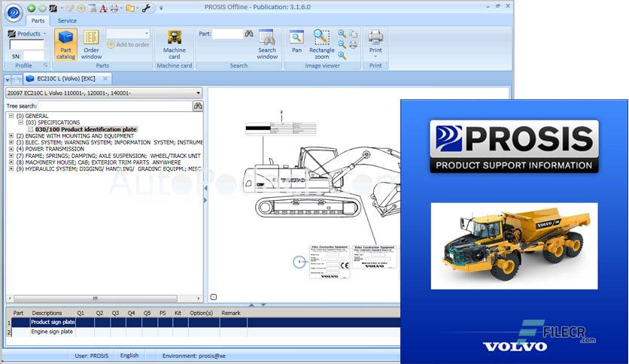Toggle small checkbox below the excavator diagram
The height and width of the screenshot is (364, 629).
(214, 297)
